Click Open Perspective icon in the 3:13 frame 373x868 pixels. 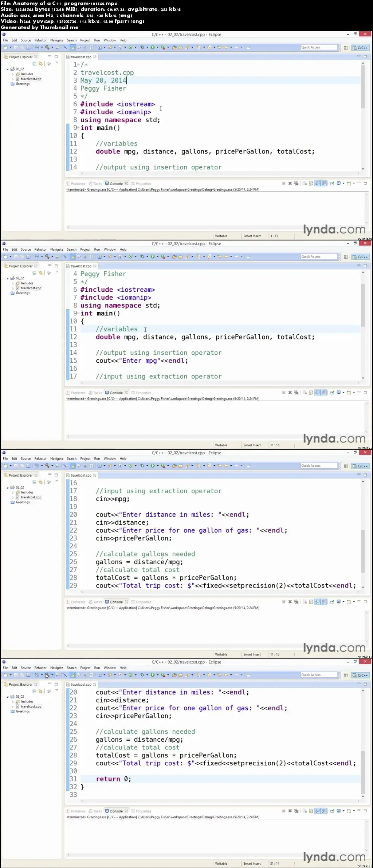346,48
